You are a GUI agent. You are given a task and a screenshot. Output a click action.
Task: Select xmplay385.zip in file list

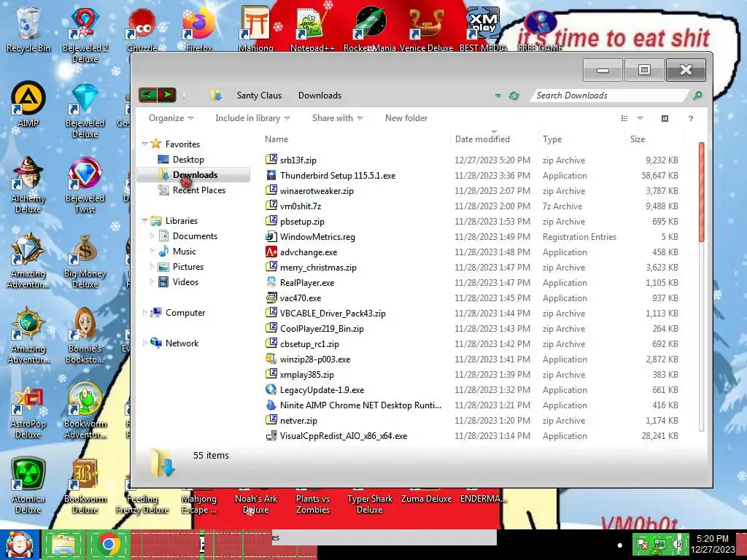(x=307, y=375)
